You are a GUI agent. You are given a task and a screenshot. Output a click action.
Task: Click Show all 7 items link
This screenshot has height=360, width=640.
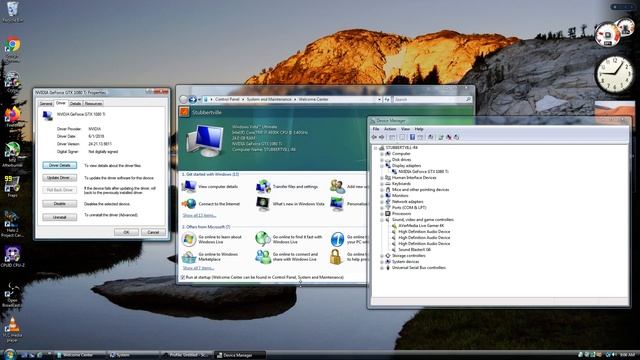198,268
